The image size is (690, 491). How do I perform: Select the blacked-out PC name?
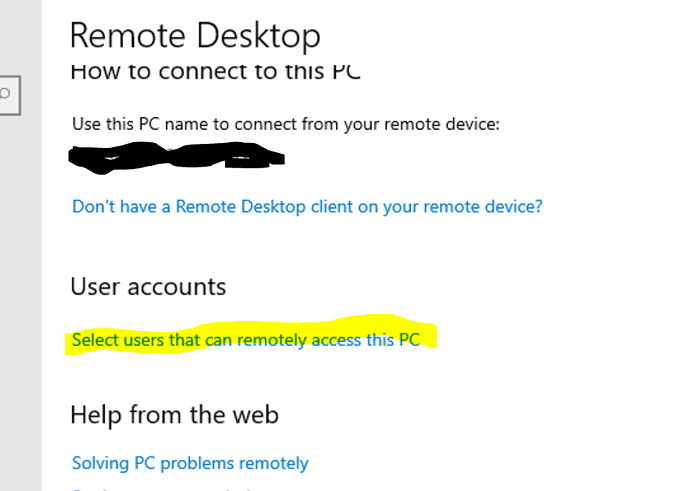point(176,157)
